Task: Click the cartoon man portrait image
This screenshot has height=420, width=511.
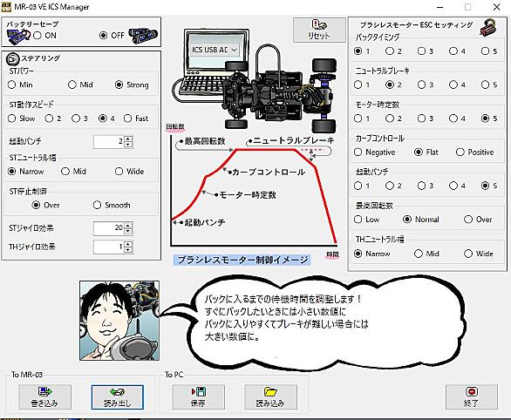Action: coord(119,321)
